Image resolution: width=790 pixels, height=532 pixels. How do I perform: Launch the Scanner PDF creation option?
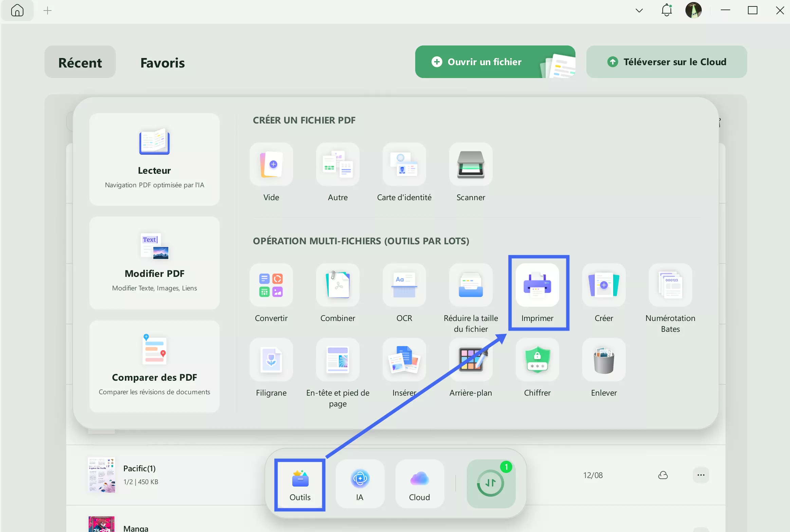pyautogui.click(x=471, y=165)
